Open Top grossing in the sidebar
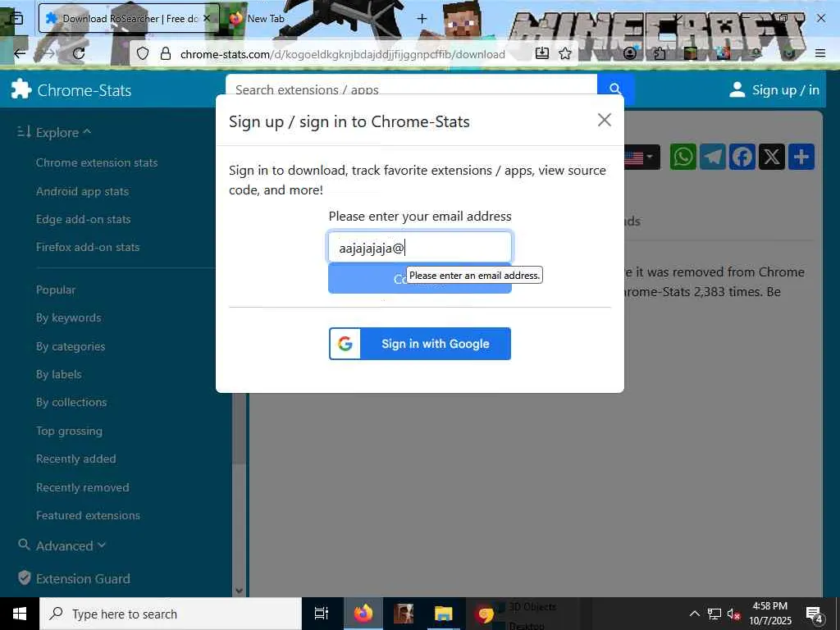The height and width of the screenshot is (630, 840). click(69, 431)
